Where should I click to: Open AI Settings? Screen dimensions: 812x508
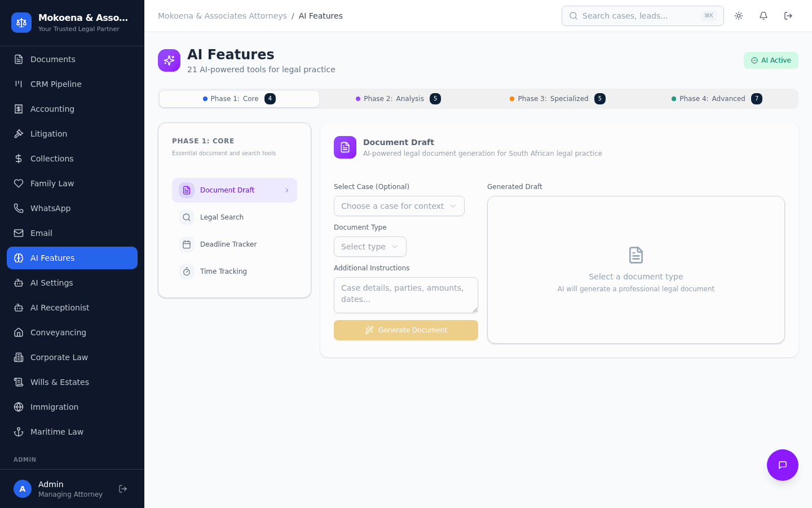72,283
